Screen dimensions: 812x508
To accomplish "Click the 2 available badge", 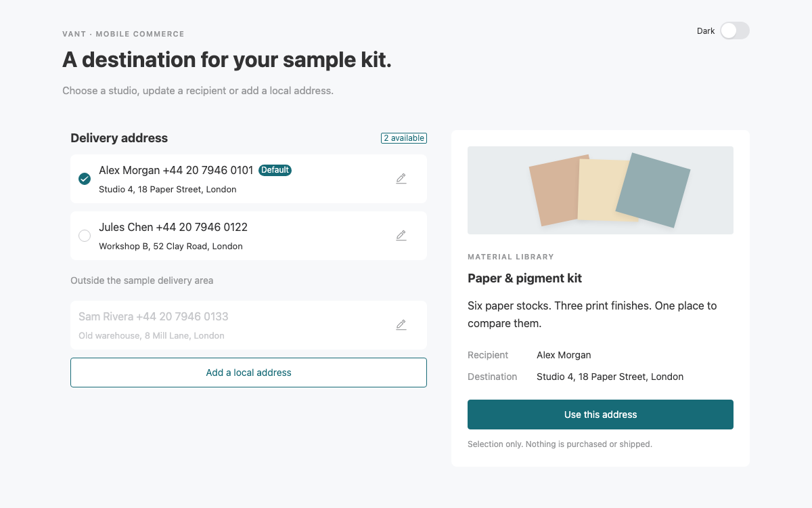I will [x=404, y=138].
